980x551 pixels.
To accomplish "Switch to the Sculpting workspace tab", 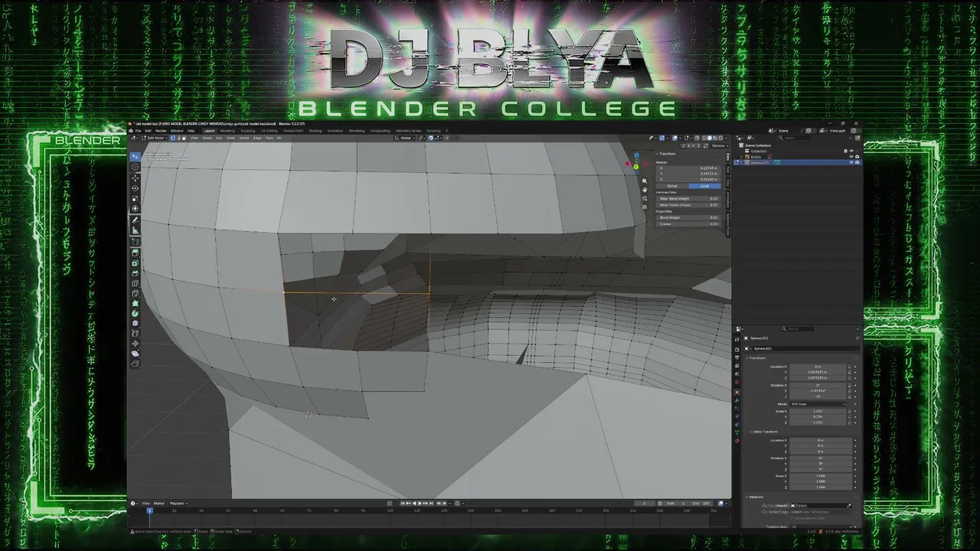I will [x=248, y=130].
